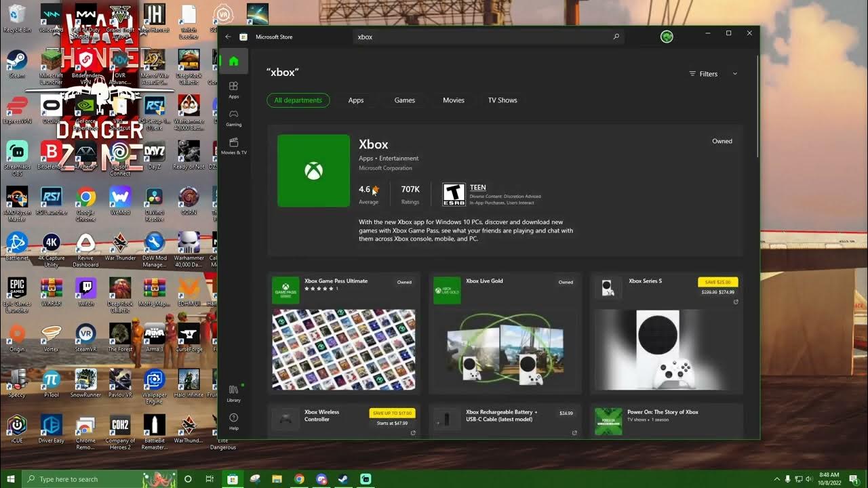Switch to the Apps filter tab
The height and width of the screenshot is (488, 868).
pyautogui.click(x=356, y=100)
